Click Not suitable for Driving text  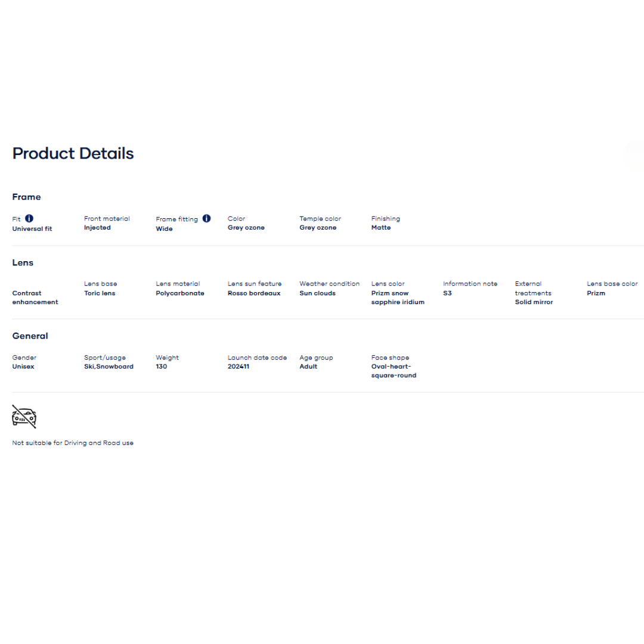73,443
